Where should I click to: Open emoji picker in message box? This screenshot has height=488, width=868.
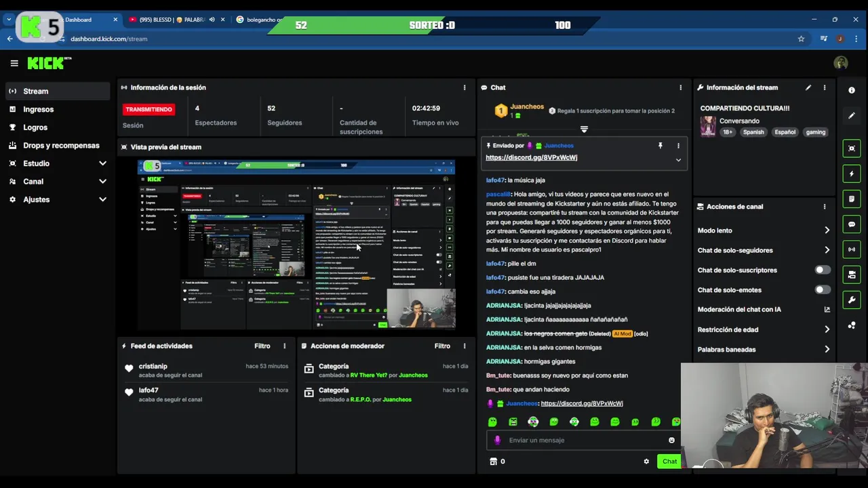tap(672, 440)
